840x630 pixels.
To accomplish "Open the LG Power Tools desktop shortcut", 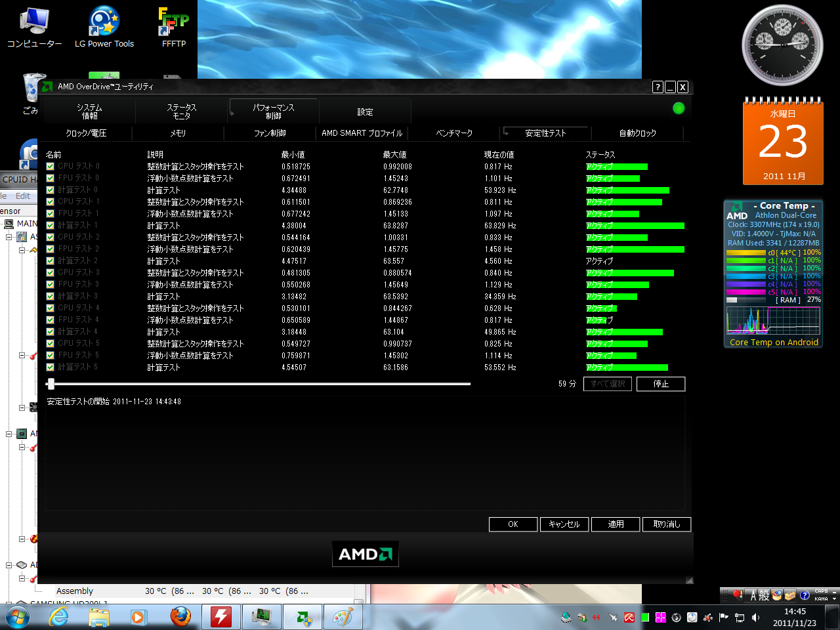I will tap(104, 28).
